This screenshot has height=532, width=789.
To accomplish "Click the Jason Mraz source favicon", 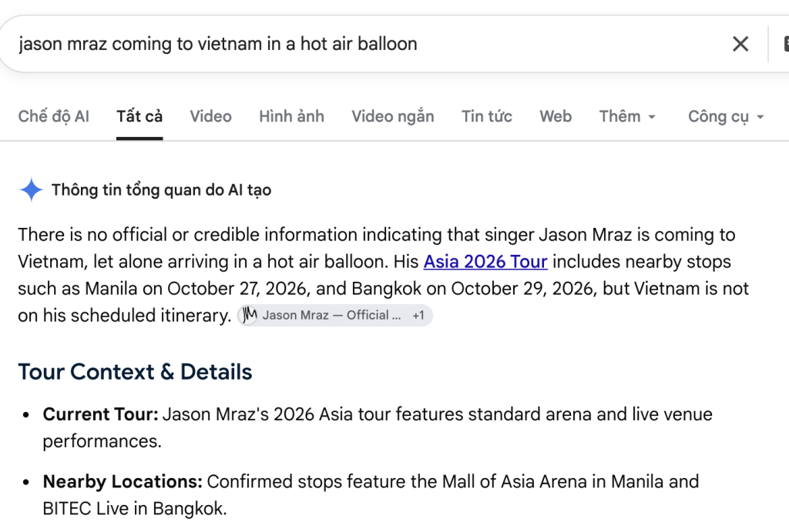I will (248, 316).
